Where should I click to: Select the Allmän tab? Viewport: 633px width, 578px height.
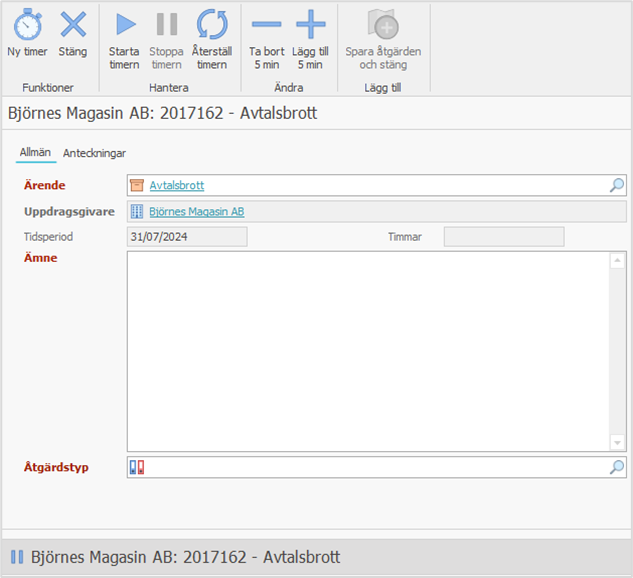36,152
